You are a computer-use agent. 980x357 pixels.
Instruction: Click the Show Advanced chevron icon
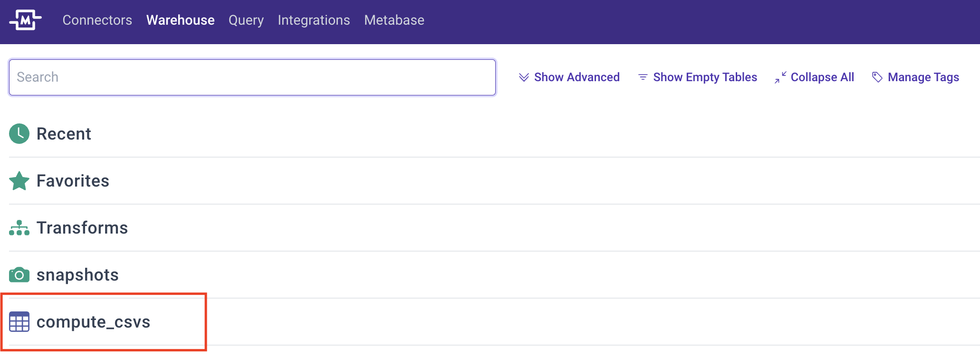point(524,77)
